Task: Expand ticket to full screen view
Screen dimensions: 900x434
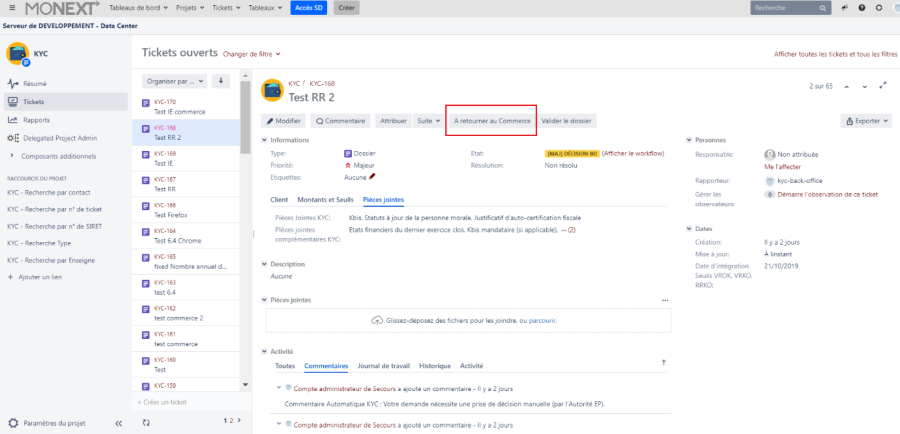Action: pos(882,86)
